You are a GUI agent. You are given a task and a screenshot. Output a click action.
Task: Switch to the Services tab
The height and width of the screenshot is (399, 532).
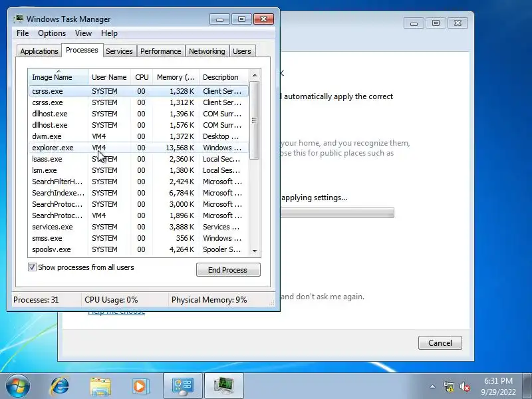(119, 51)
